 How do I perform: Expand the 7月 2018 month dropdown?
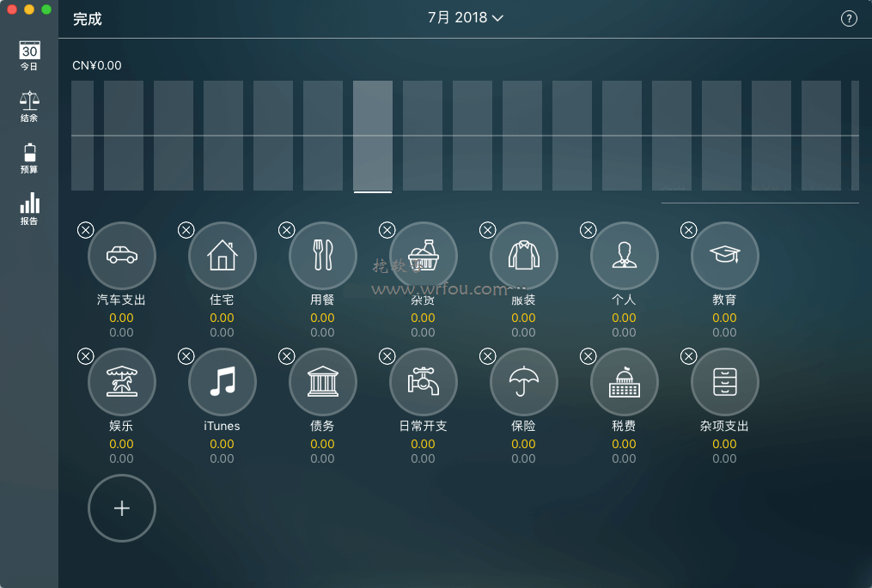tap(465, 18)
